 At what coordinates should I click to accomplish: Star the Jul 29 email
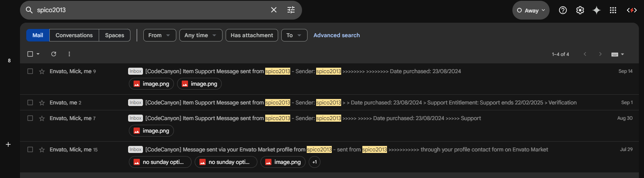[42, 149]
